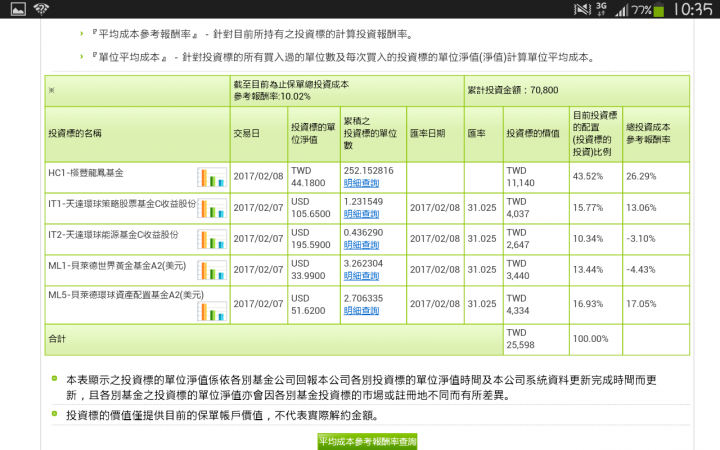Select the IT1-天達環球策略股票基金 name

(x=122, y=204)
